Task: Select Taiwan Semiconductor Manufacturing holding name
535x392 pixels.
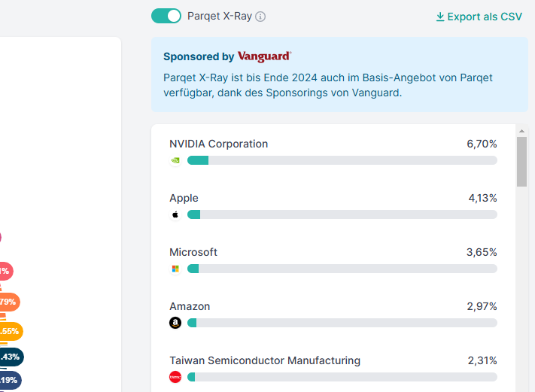Action: [x=265, y=360]
